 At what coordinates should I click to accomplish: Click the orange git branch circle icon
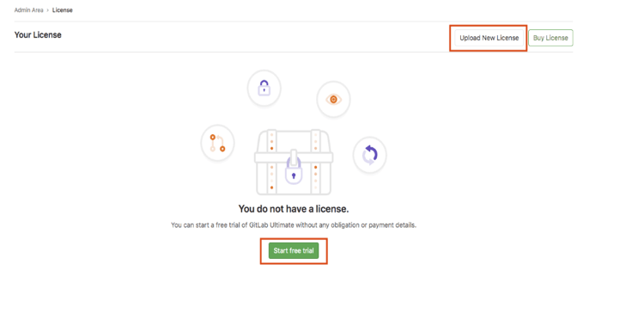tap(218, 143)
